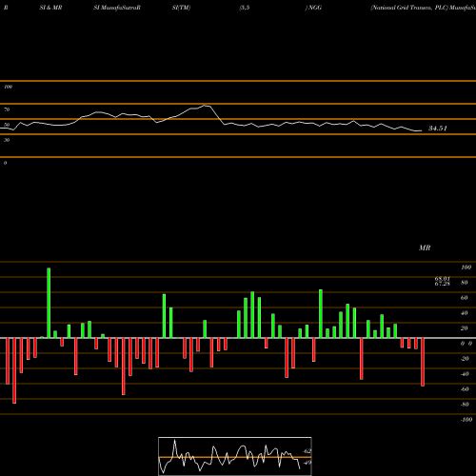Click the '30' label on RSI axis
Image resolution: width=476 pixels, height=476 pixels.
pyautogui.click(x=7, y=140)
